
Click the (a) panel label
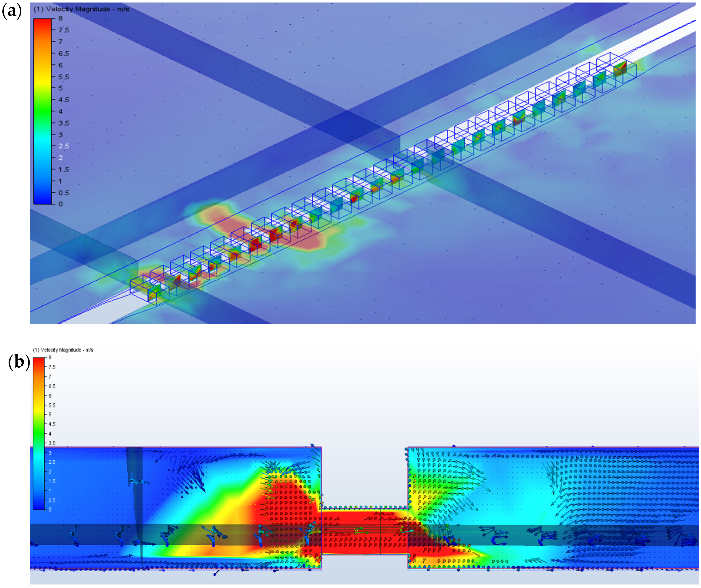click(12, 11)
